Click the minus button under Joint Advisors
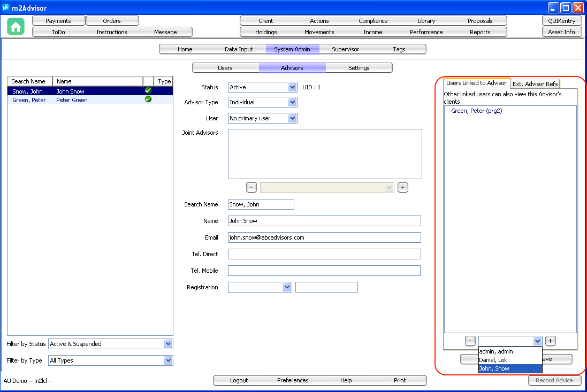This screenshot has width=587, height=392. (251, 187)
